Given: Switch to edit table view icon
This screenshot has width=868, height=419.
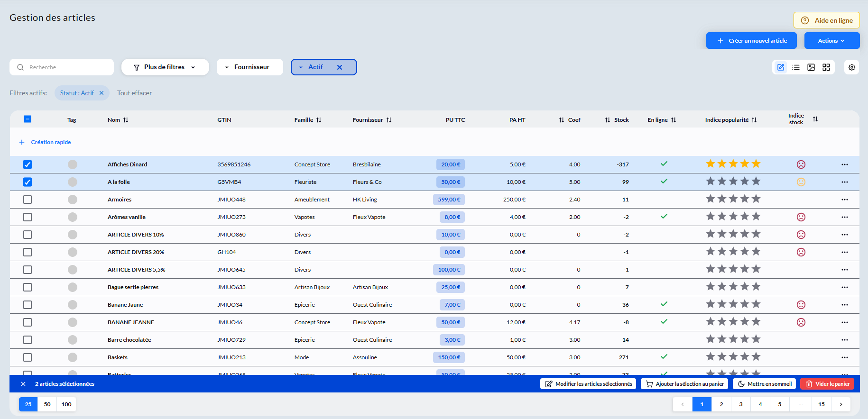Looking at the screenshot, I should [x=781, y=67].
